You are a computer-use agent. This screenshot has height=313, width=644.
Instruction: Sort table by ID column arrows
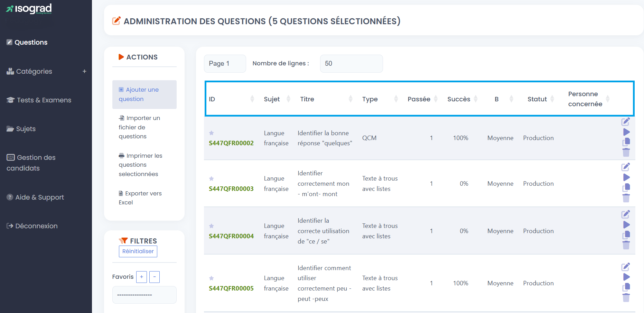[252, 99]
